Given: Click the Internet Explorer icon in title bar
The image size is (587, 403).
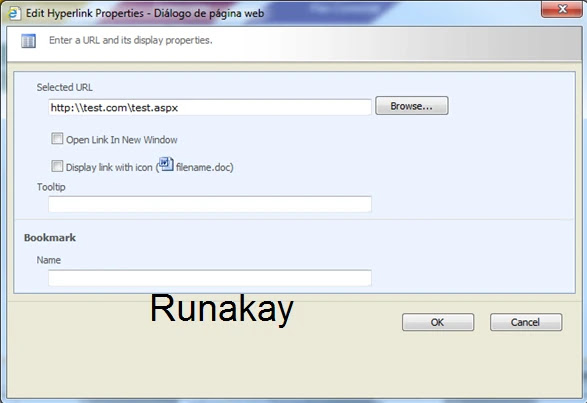Looking at the screenshot, I should 14,13.
